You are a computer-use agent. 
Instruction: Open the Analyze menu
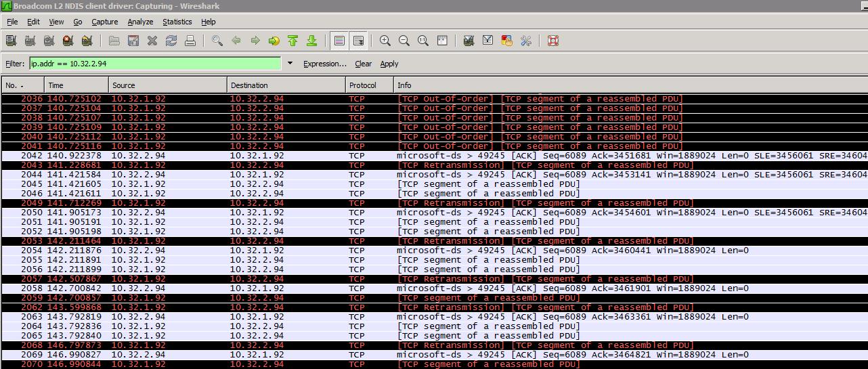point(140,22)
